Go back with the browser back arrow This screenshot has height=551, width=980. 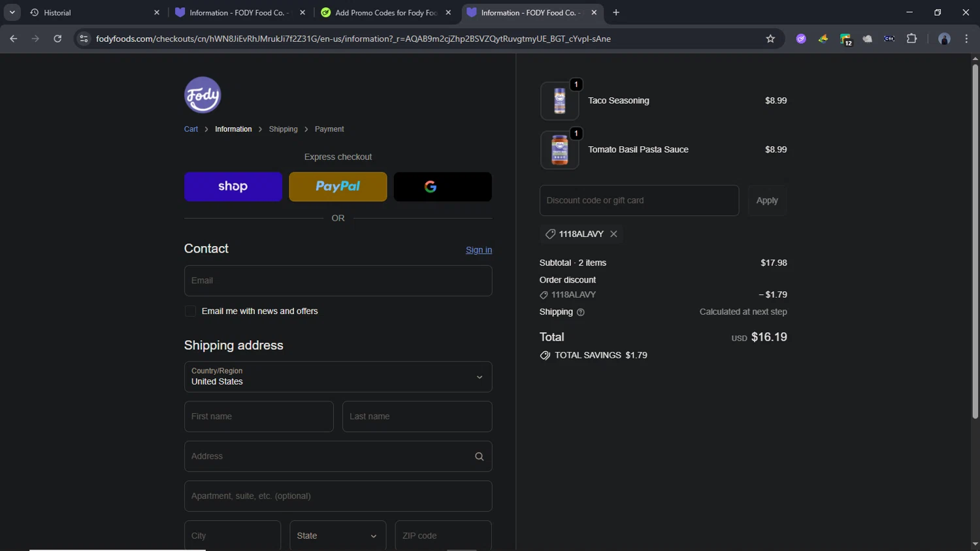[13, 39]
